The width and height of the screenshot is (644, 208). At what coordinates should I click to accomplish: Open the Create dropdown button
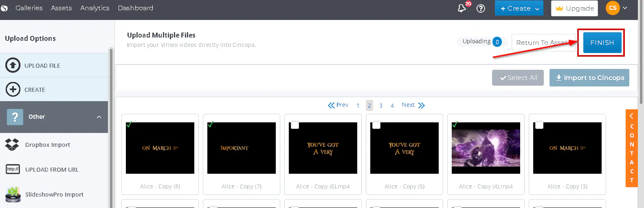click(x=519, y=8)
